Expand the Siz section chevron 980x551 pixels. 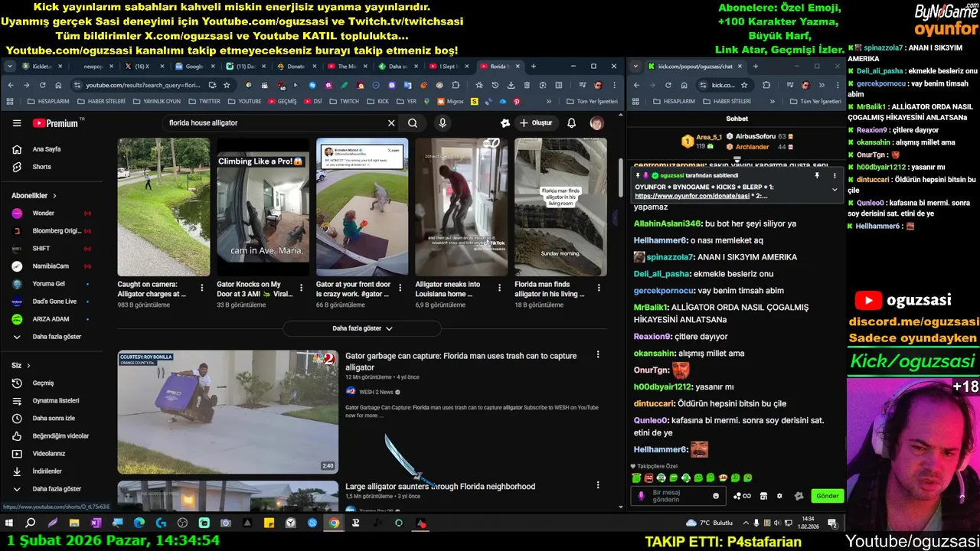coord(28,366)
